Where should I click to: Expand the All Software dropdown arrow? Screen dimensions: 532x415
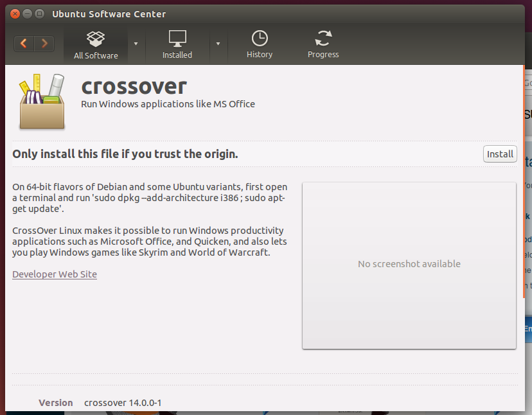(x=136, y=44)
